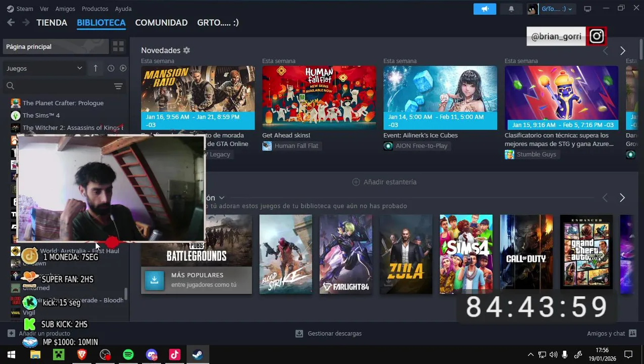Switch library to grid collections view
The image size is (644, 364).
118,47
